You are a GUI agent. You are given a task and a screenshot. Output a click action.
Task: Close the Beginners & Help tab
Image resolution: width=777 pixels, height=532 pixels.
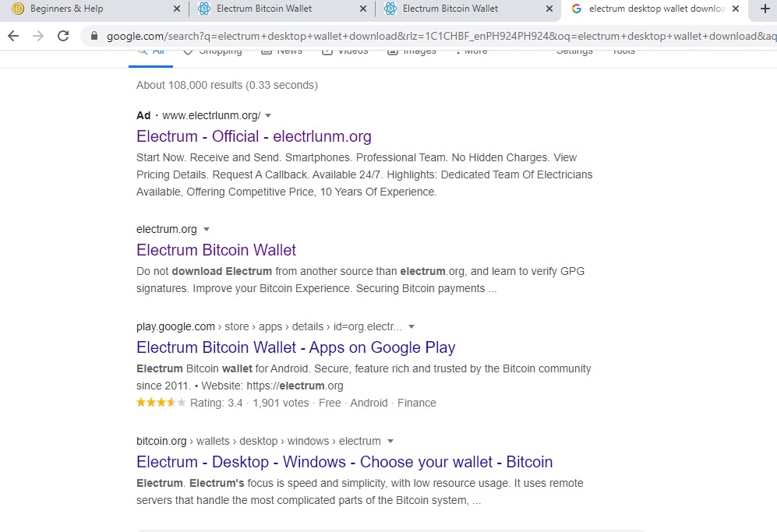coord(177,9)
